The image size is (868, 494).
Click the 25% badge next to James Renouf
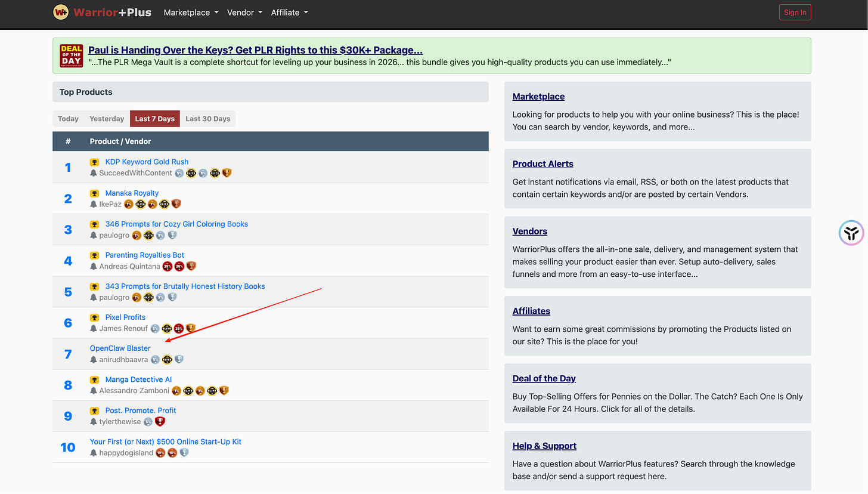point(179,328)
